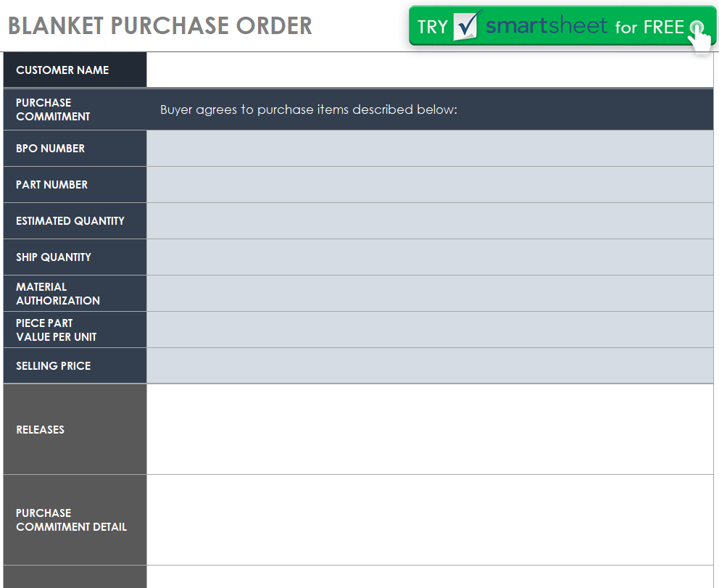Click the Releases text area
The width and height of the screenshot is (719, 588).
pyautogui.click(x=430, y=429)
